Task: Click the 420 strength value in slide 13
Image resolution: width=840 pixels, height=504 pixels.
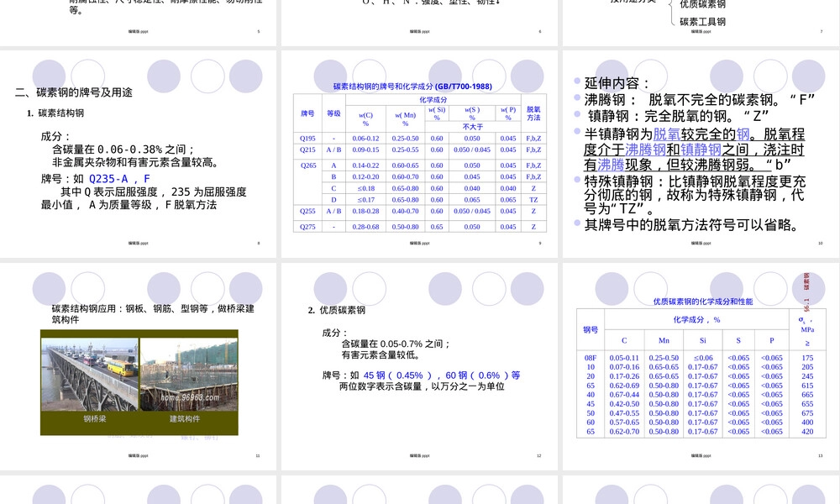Action: tap(807, 431)
